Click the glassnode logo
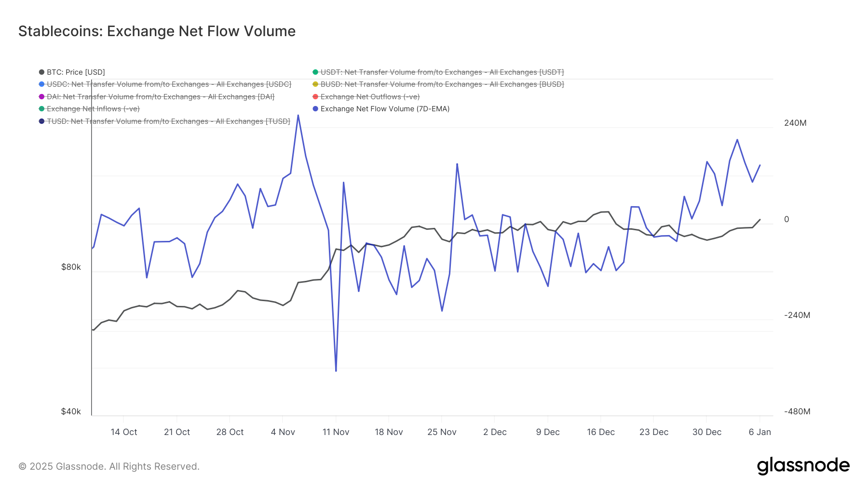 (803, 466)
